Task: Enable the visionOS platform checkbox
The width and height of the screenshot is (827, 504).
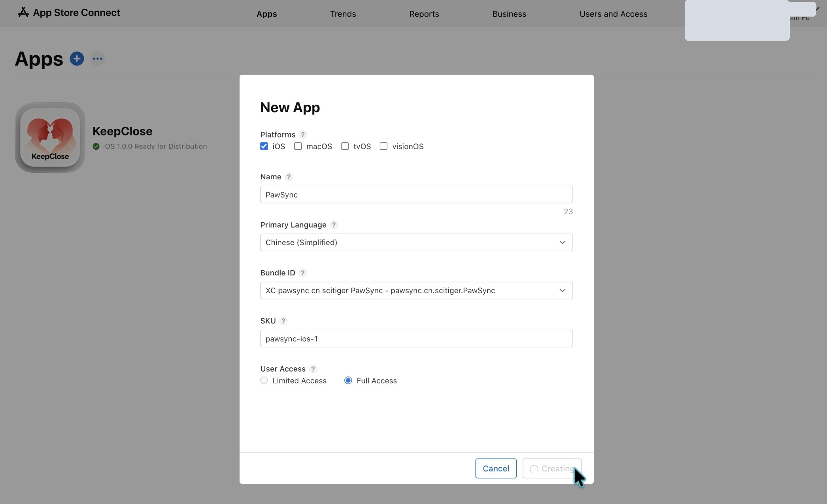Action: (383, 146)
